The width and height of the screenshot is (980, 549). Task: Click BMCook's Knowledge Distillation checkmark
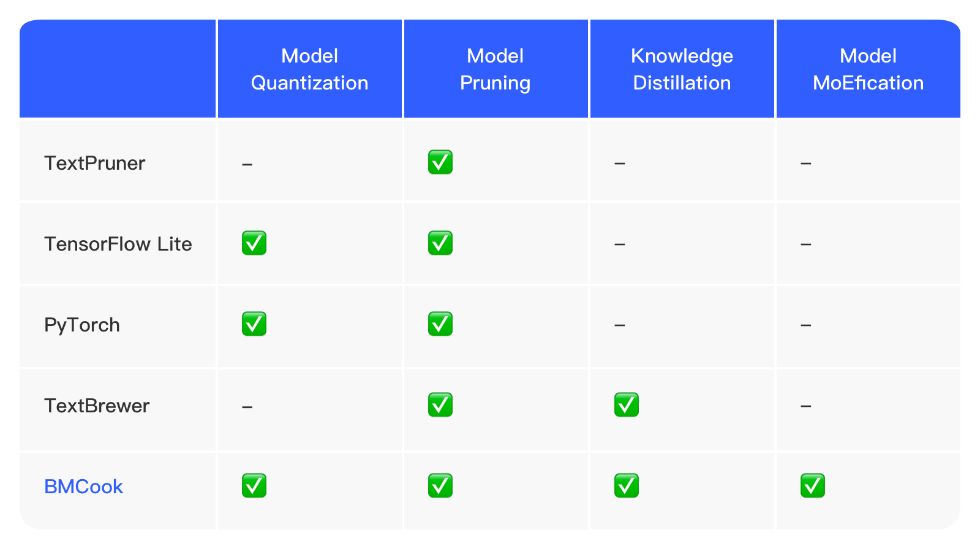tap(627, 486)
